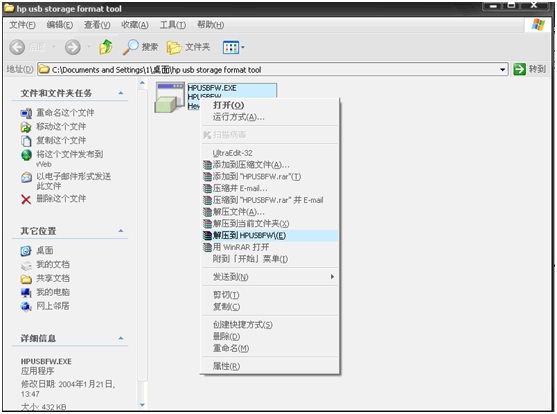557x414 pixels.
Task: Open the Forward button history dropdown arrow
Action: (89, 47)
